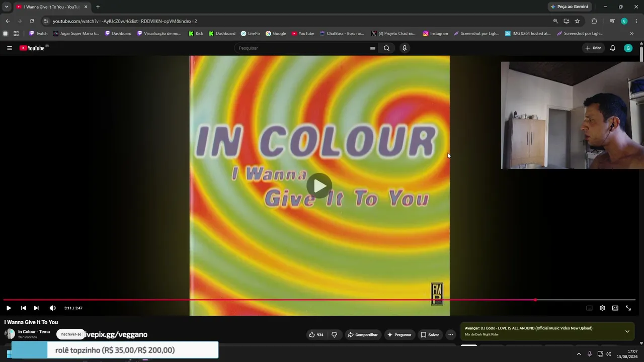This screenshot has height=362, width=644.
Task: Click the large play button overlay
Action: coord(319,186)
